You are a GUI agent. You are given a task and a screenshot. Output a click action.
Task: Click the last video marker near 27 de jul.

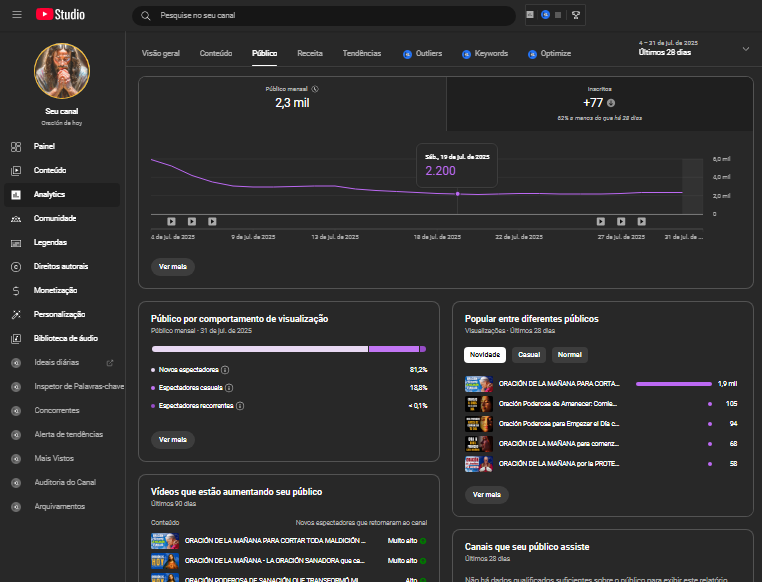pyautogui.click(x=641, y=222)
